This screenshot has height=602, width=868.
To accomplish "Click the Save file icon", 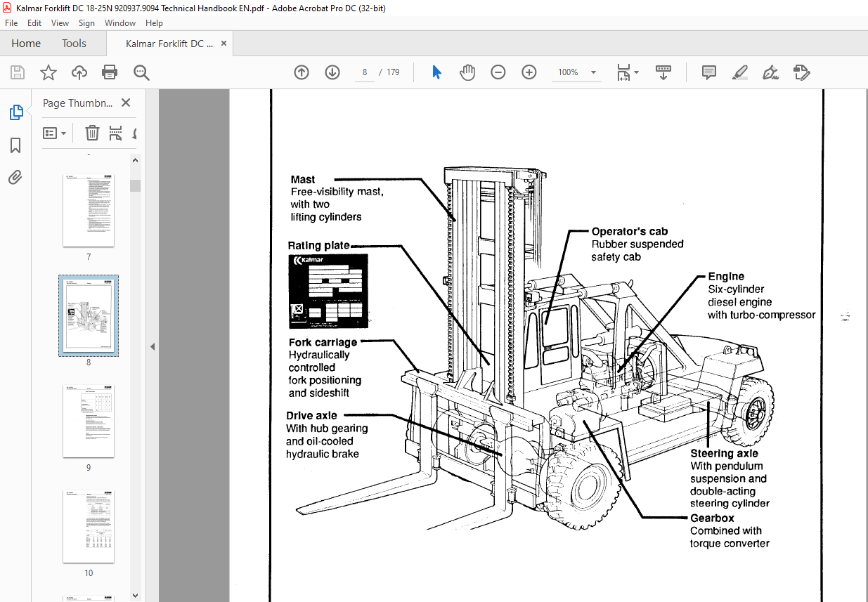I will click(18, 72).
